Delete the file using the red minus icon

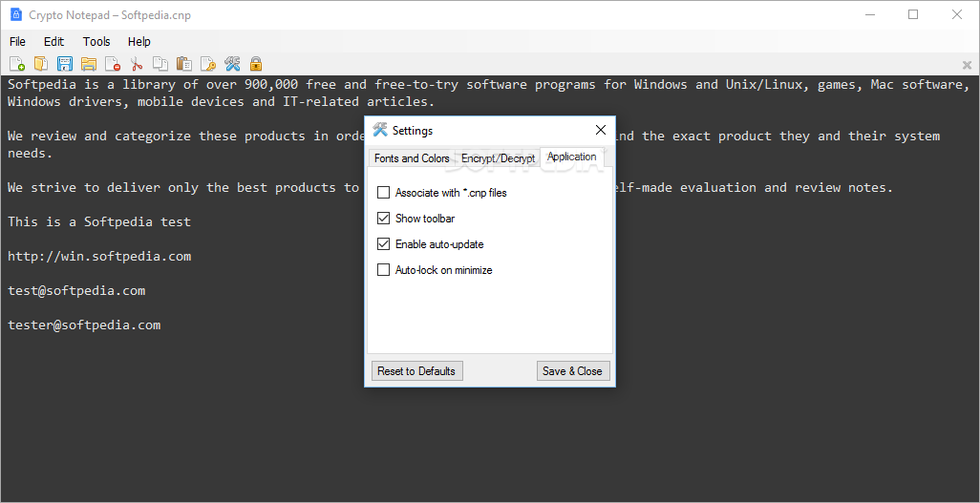click(113, 64)
